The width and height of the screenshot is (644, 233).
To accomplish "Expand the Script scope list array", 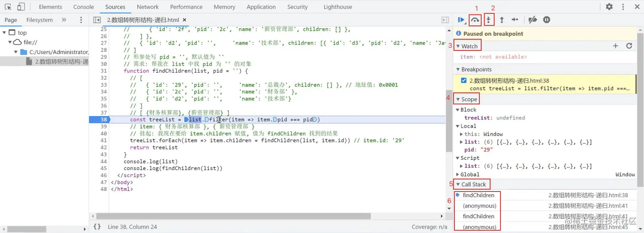I will point(462,166).
